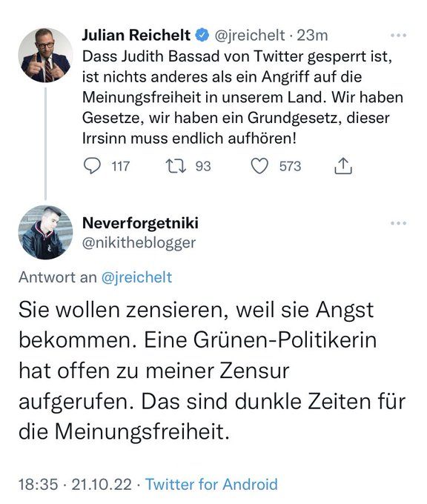This screenshot has height=504, width=427.
Task: Like the tweet with the heart icon
Action: tap(259, 166)
